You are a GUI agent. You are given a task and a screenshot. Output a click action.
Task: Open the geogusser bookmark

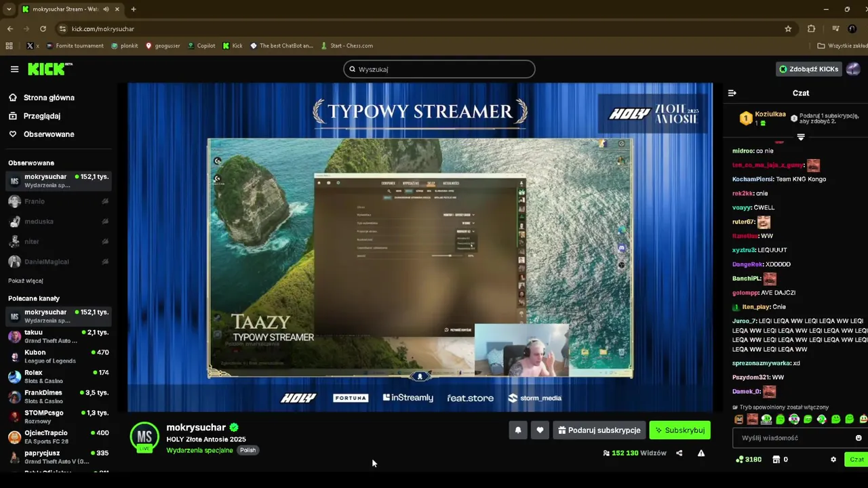click(x=163, y=45)
